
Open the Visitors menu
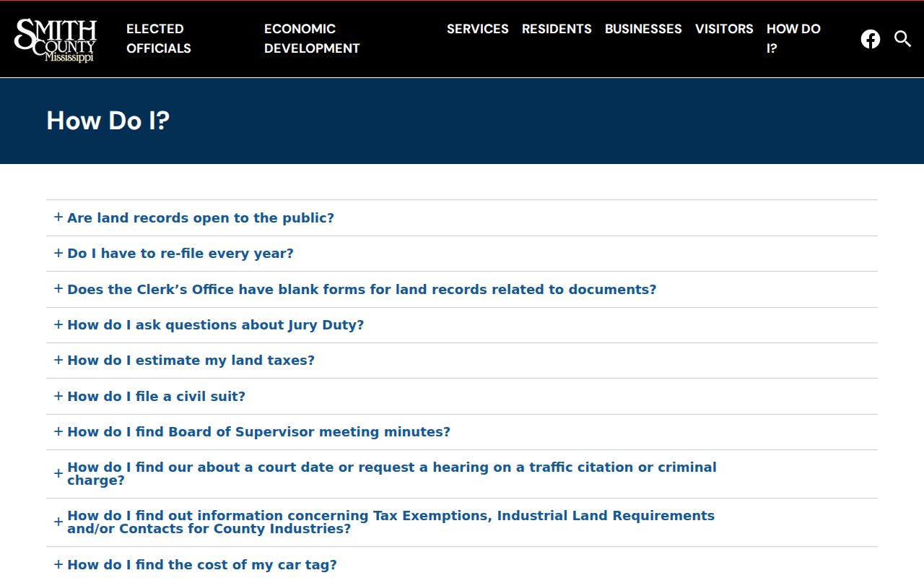click(x=724, y=29)
